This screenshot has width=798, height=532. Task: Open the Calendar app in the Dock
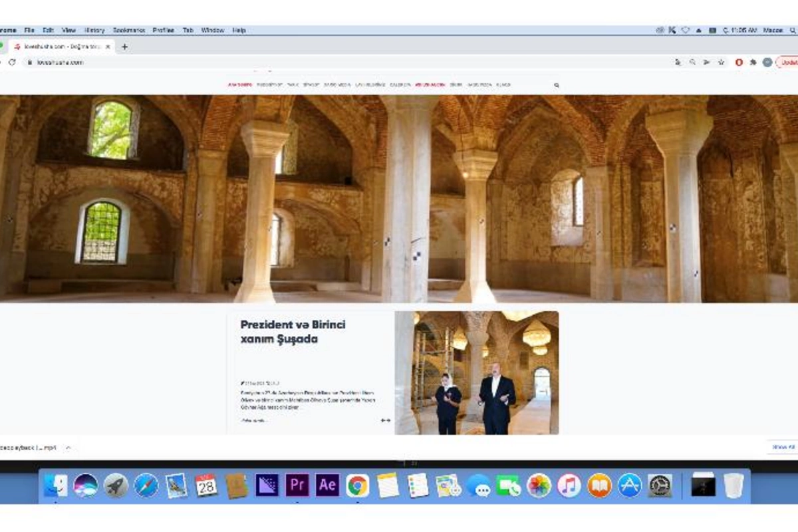coord(207,485)
